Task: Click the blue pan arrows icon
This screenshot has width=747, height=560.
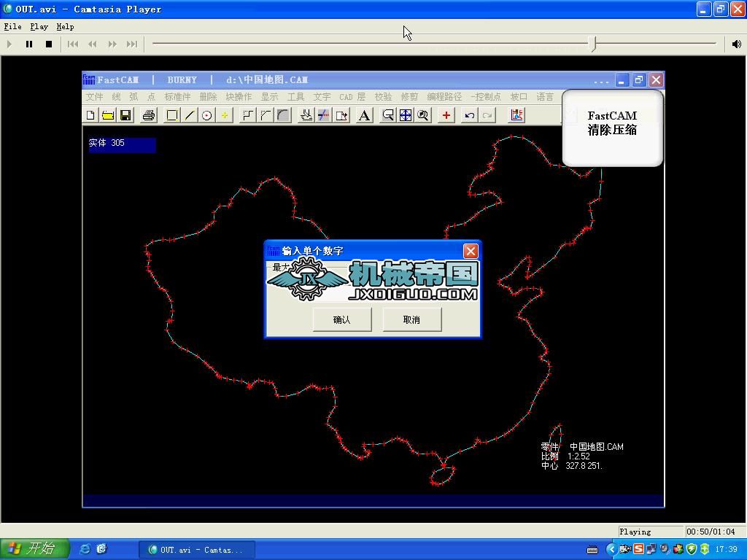Action: tap(406, 114)
